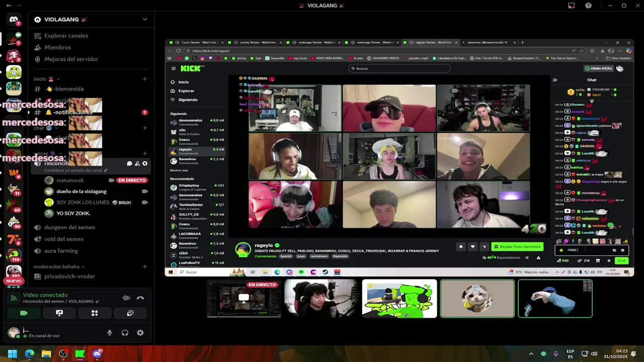The height and width of the screenshot is (362, 644).
Task: Open Inicio in Kick sidebar
Action: 183,82
